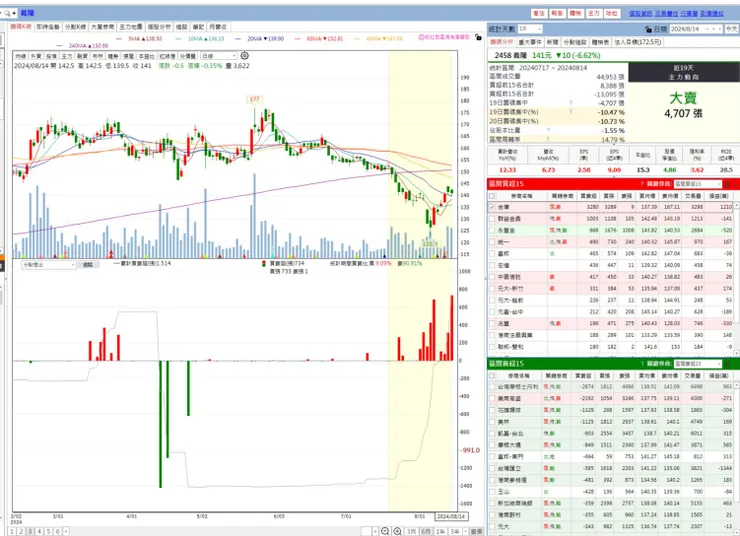The image size is (740, 536).
Task: Tick the header checkbox in buy table
Action: coord(492,195)
